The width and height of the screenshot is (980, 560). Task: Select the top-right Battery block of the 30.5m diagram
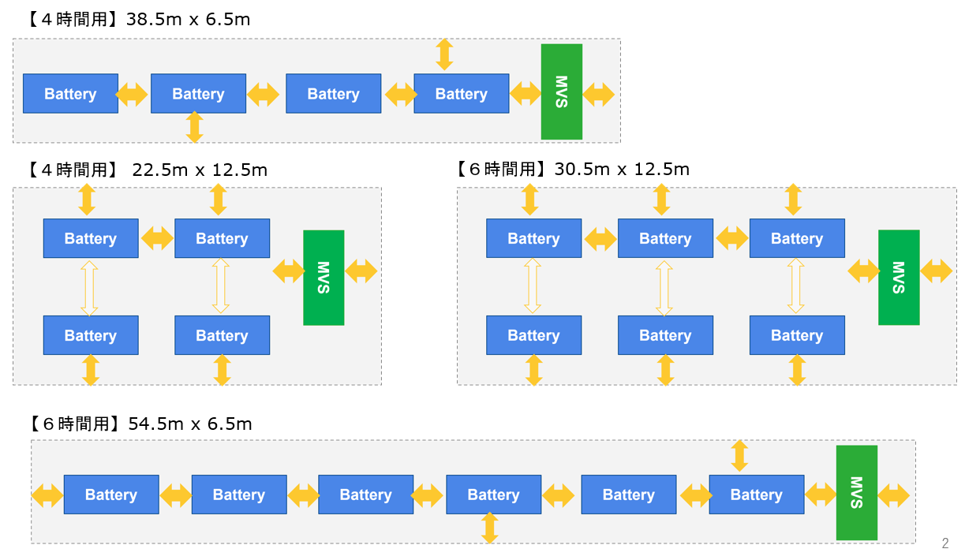click(x=796, y=238)
